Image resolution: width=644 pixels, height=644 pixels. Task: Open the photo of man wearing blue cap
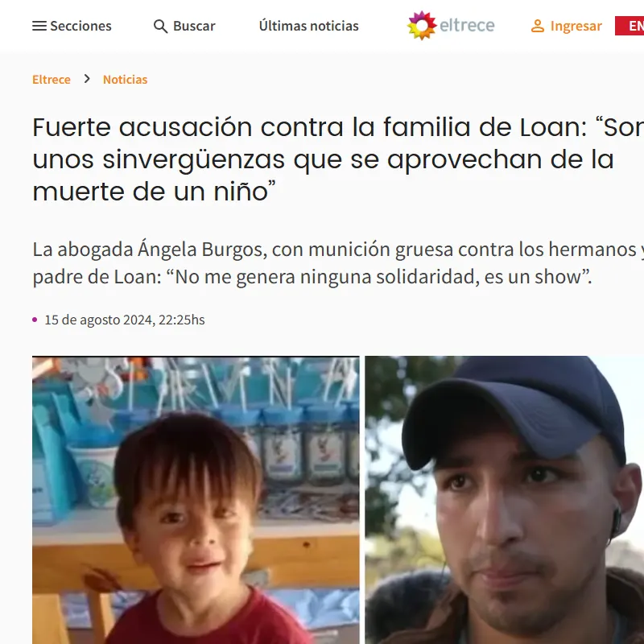tap(505, 500)
